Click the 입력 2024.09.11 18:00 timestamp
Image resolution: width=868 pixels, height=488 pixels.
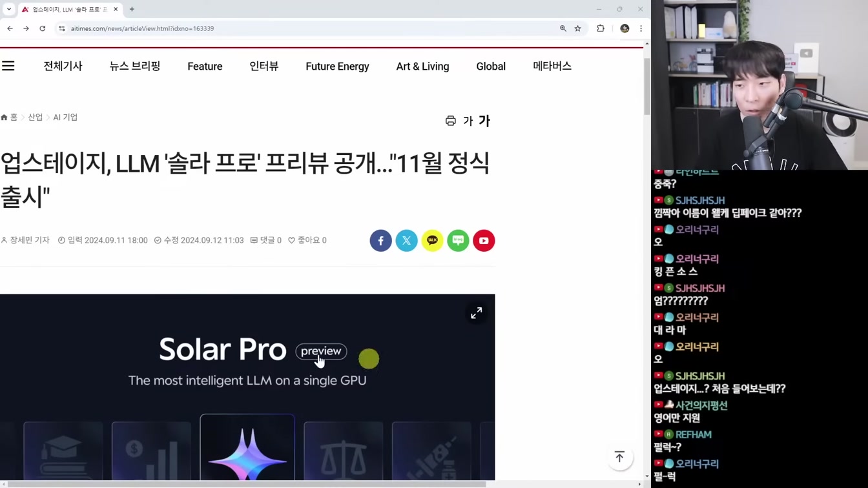point(103,240)
